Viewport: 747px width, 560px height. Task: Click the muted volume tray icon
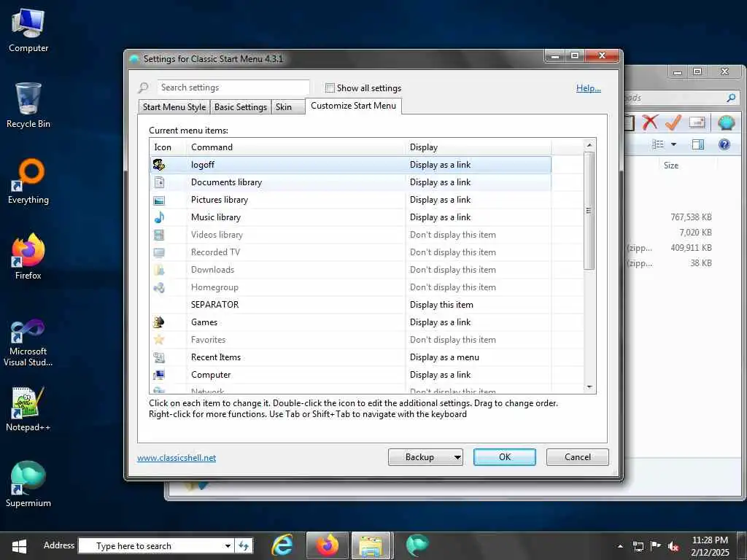coord(673,546)
